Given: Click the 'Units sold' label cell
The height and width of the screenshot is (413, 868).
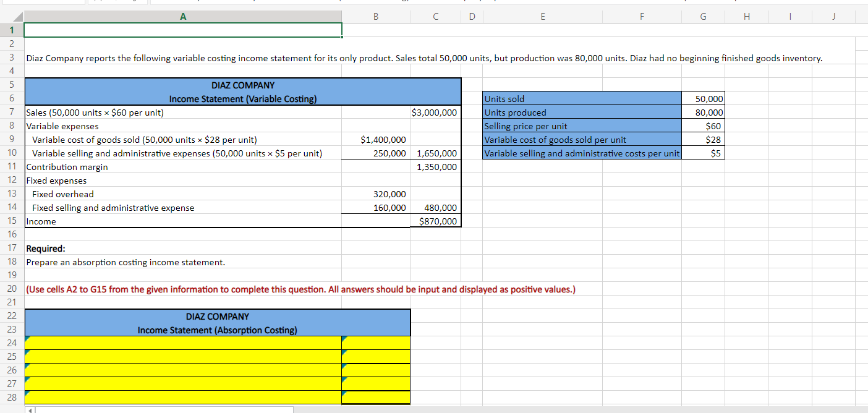Looking at the screenshot, I should [582, 99].
